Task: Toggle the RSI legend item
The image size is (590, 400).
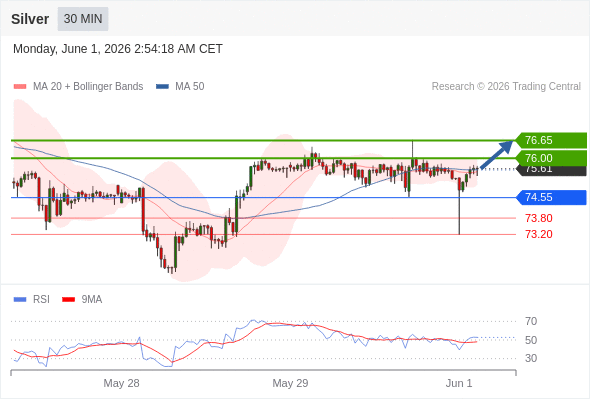Action: (x=31, y=300)
